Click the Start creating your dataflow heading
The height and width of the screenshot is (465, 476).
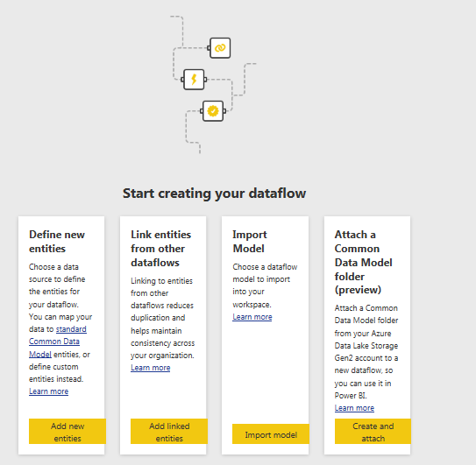(x=214, y=194)
